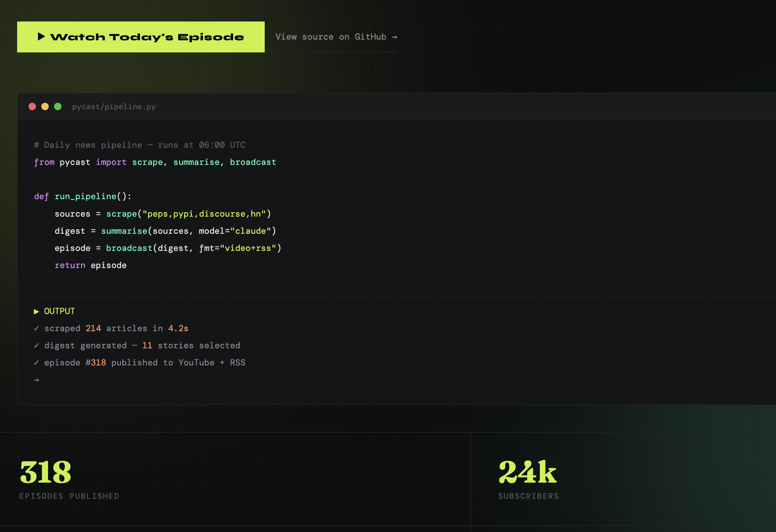Click the yellow dot in the code window header

coord(45,106)
